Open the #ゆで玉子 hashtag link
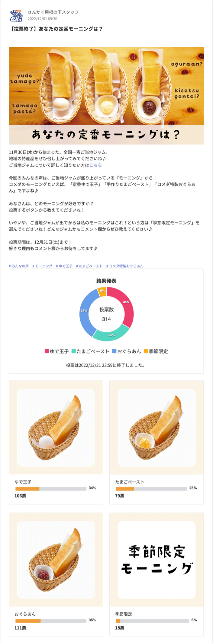Viewport: 216px width, 644px height. click(64, 266)
